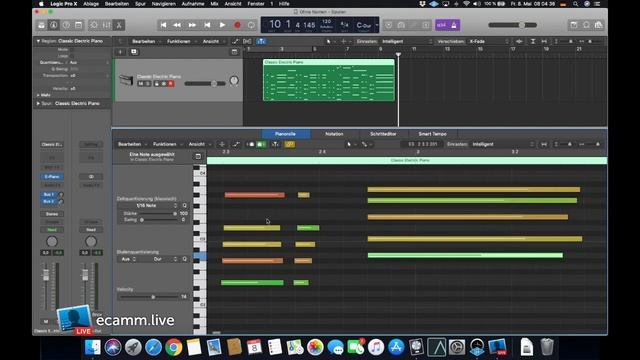640x360 pixels.
Task: Toggle the Catch playhead button in tracks area
Action: coord(261,41)
